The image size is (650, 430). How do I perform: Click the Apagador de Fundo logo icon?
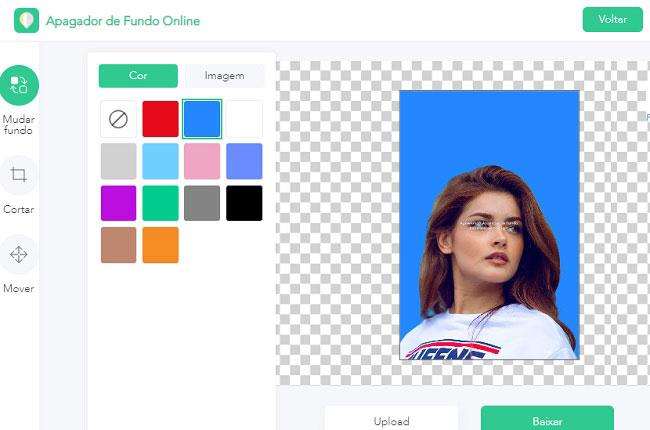[27, 20]
